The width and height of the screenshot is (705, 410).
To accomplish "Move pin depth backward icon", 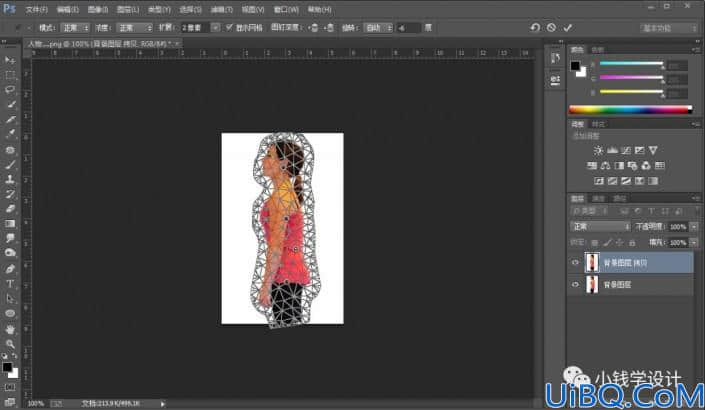I will click(x=329, y=27).
